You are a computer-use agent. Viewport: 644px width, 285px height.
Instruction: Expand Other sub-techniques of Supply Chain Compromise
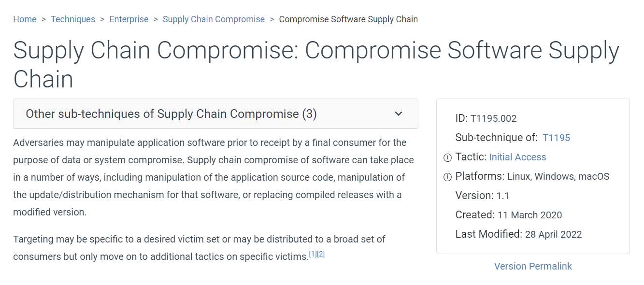click(171, 114)
